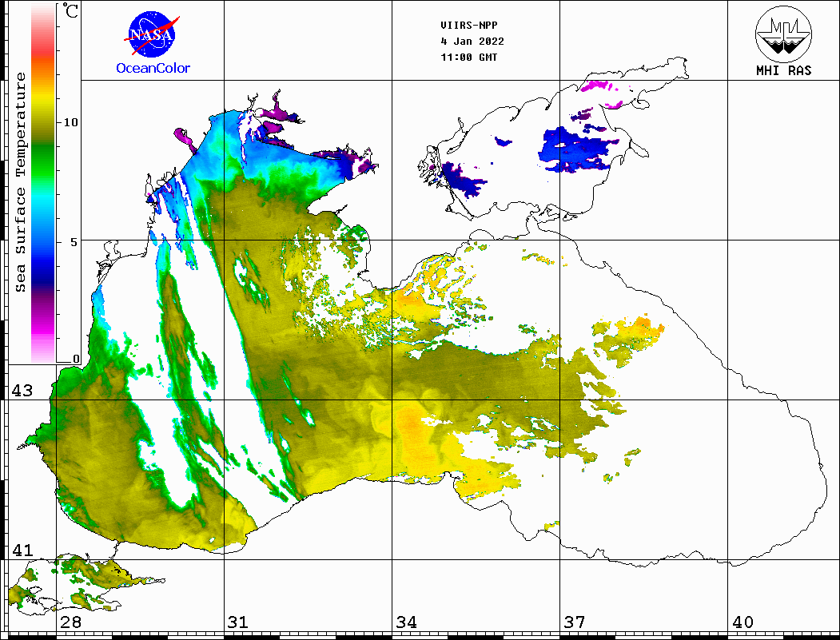Click the Sea Surface Temperature vertical label

pos(20,182)
